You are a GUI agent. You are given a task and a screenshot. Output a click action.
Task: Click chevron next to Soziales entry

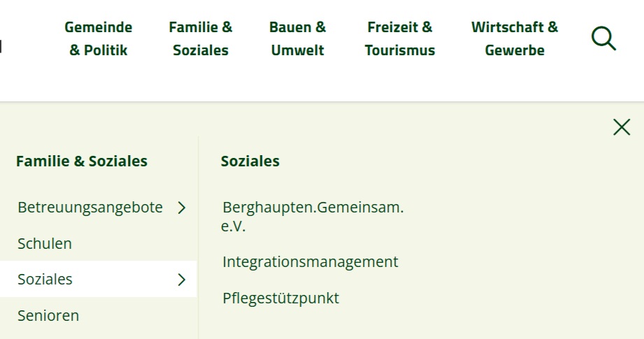(x=182, y=280)
